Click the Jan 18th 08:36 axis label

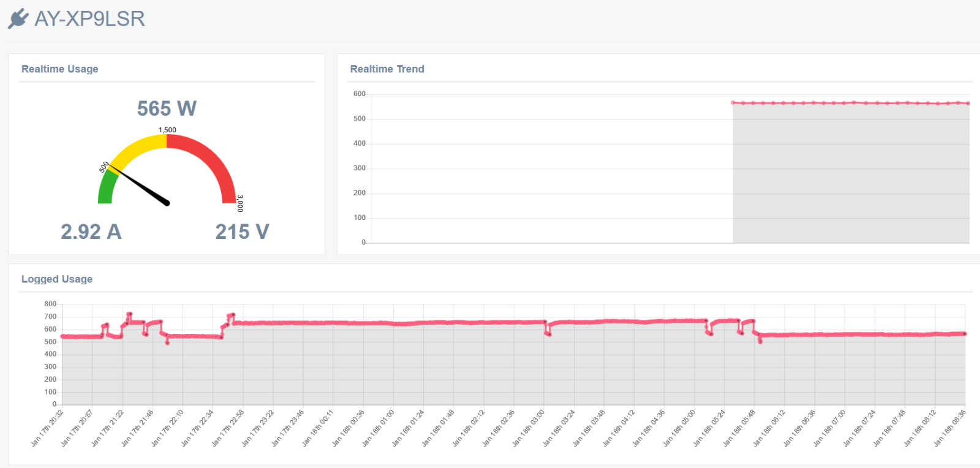coord(951,428)
